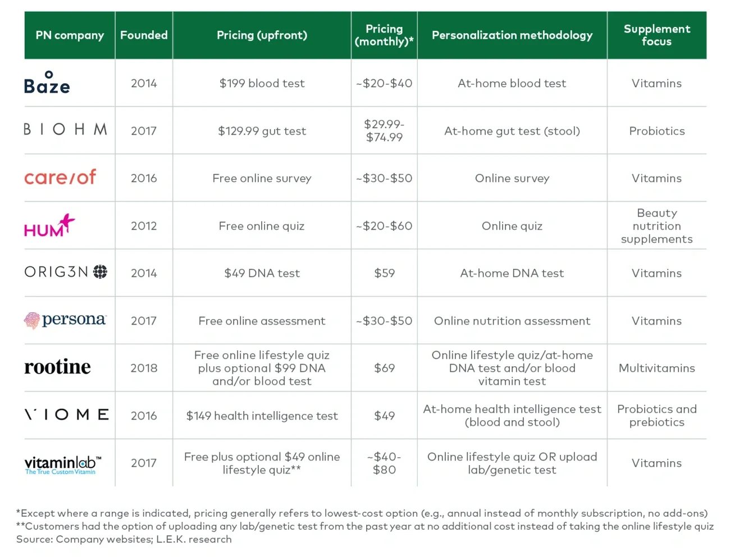Viewport: 730px width, 560px height.
Task: Click the vitaminlab logo
Action: [x=63, y=464]
